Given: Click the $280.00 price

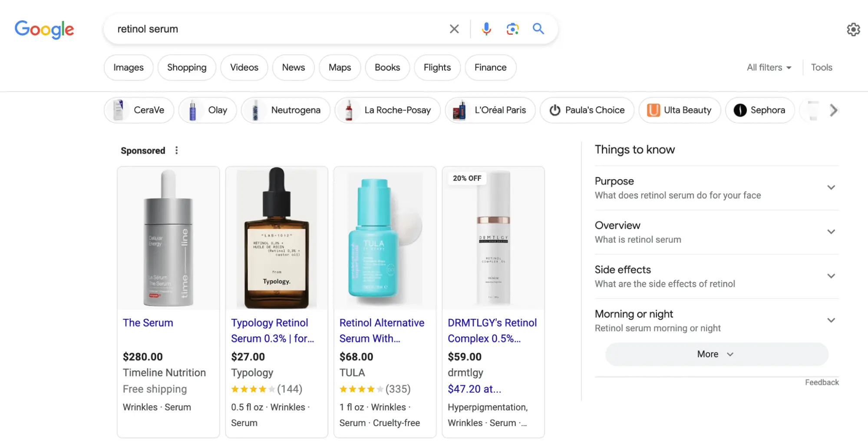Looking at the screenshot, I should click(143, 357).
